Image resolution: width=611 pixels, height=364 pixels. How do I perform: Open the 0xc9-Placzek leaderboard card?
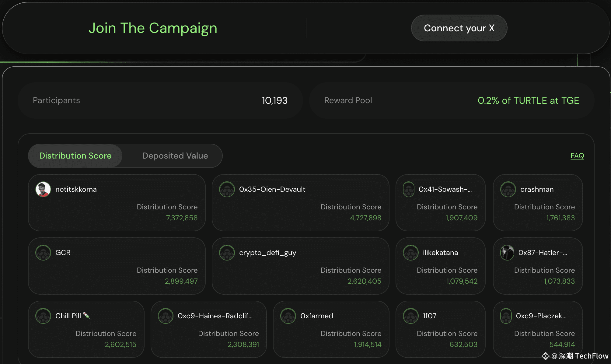coord(538,329)
